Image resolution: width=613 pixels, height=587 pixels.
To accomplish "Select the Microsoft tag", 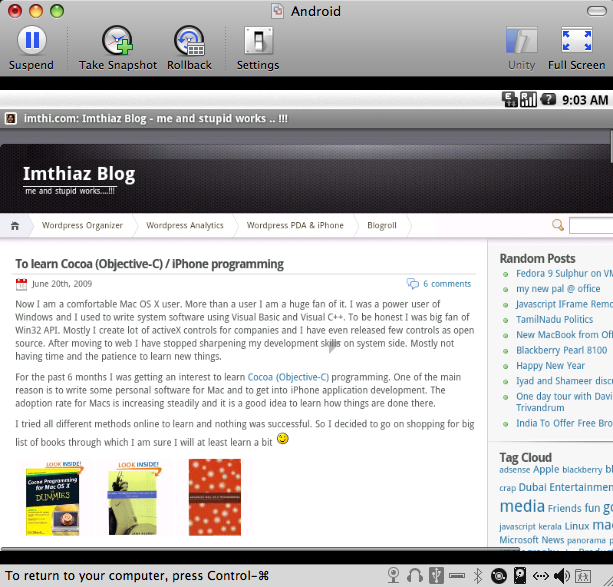I will pos(519,540).
